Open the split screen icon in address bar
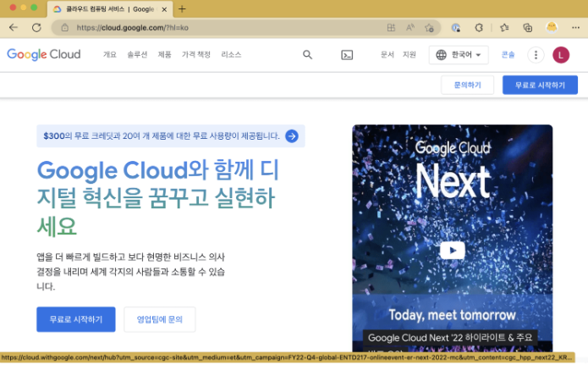This screenshot has width=588, height=365. [391, 27]
